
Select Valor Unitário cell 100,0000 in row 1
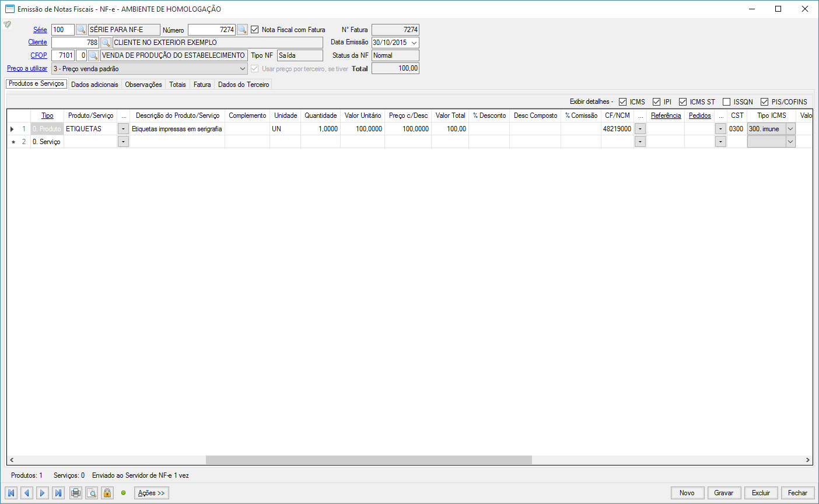coord(362,129)
